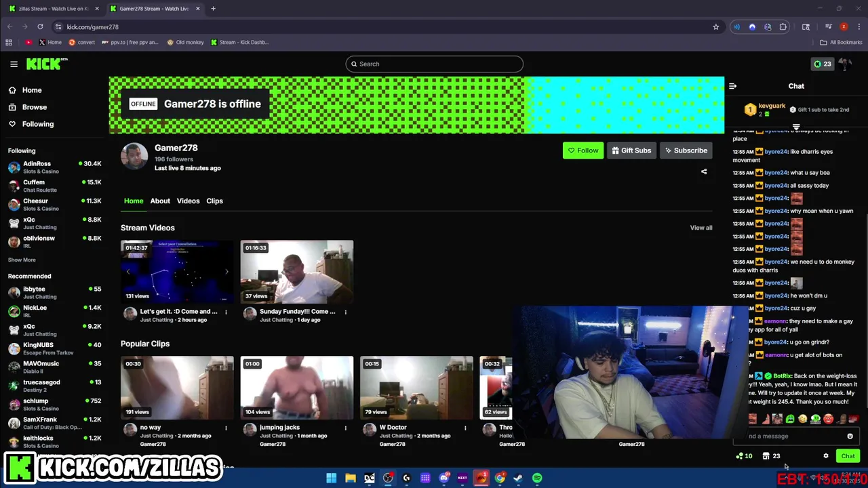Expand Following list with Show more
868x488 pixels.
click(22, 260)
